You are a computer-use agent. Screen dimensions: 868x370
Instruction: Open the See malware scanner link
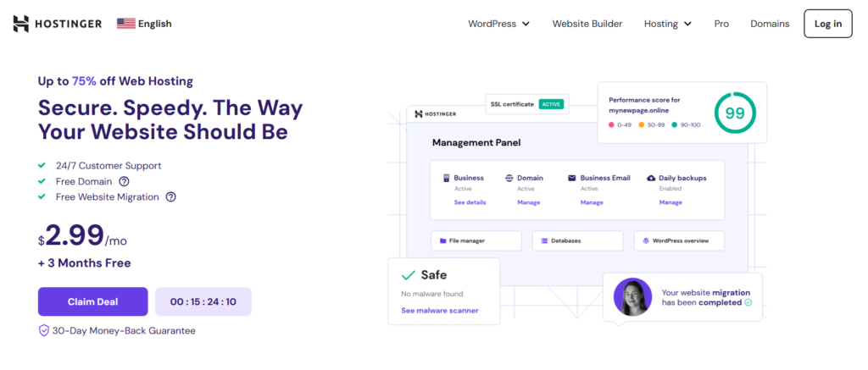click(439, 310)
